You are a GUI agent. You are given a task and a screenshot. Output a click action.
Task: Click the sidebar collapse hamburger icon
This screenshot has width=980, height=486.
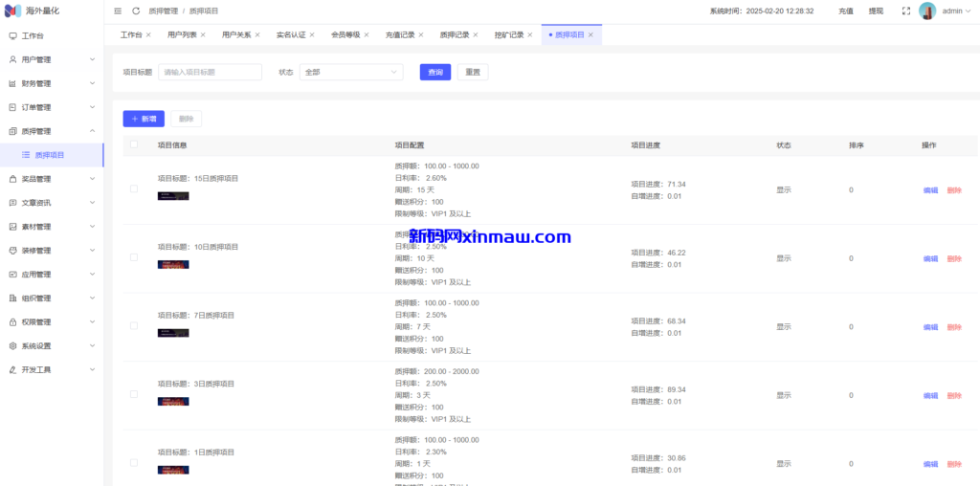tap(118, 11)
